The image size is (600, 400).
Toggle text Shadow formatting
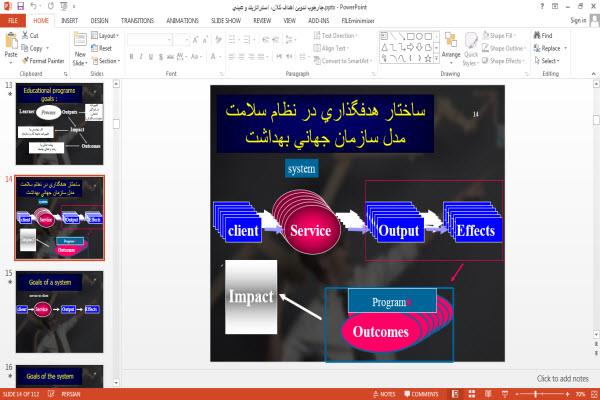(x=161, y=57)
